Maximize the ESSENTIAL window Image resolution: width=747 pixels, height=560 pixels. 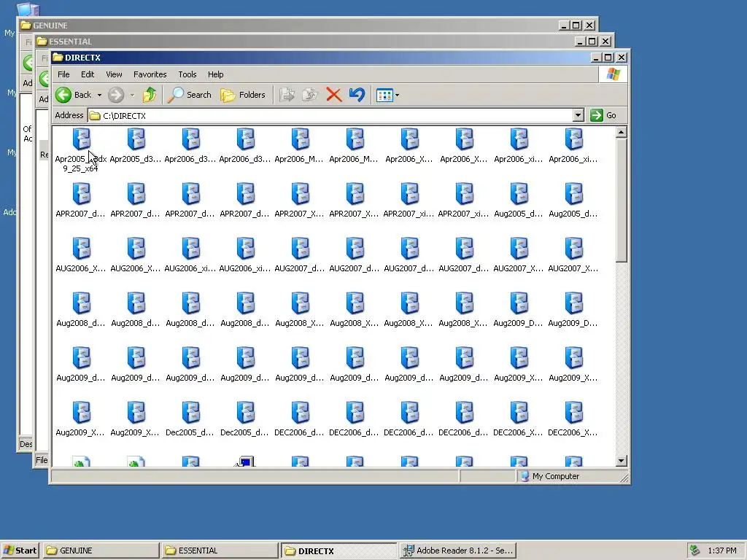tap(592, 42)
